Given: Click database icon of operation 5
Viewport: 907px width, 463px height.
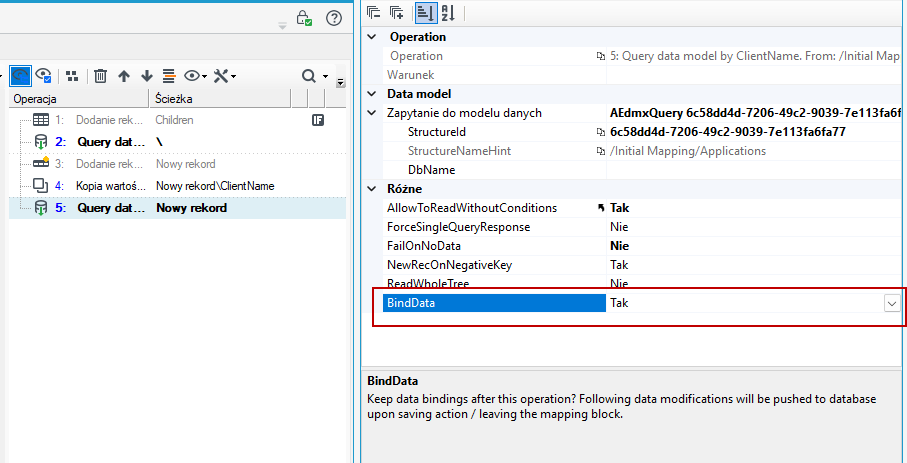Looking at the screenshot, I should pos(41,208).
